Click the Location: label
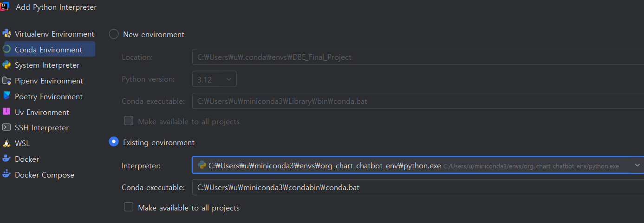This screenshot has height=223, width=644. (x=137, y=57)
